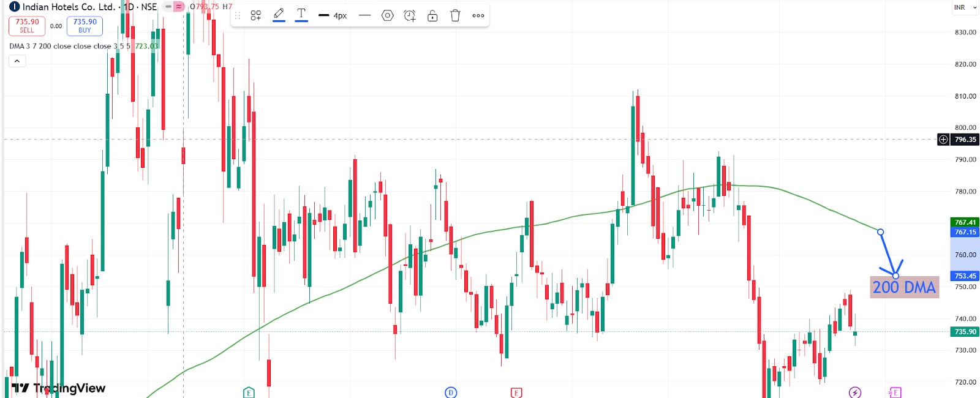Add alert on drawing clock icon
Image resolution: width=980 pixels, height=398 pixels.
410,15
